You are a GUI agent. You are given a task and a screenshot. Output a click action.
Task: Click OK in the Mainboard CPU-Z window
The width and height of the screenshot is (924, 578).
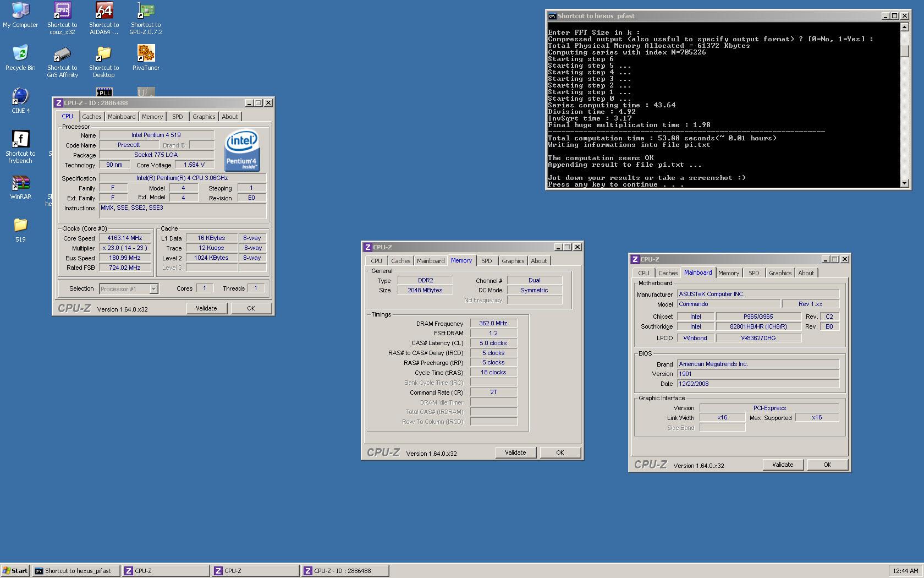(x=827, y=465)
